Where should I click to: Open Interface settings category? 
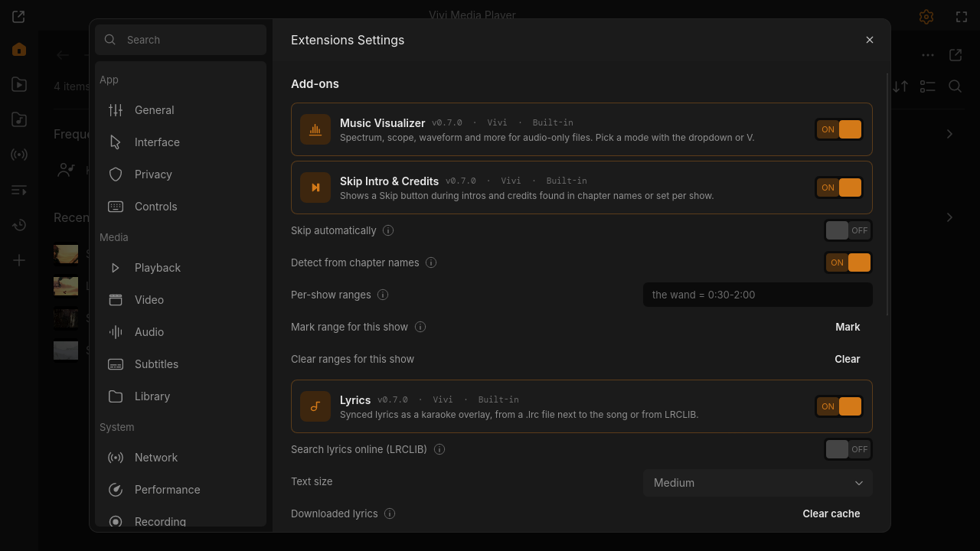(181, 142)
